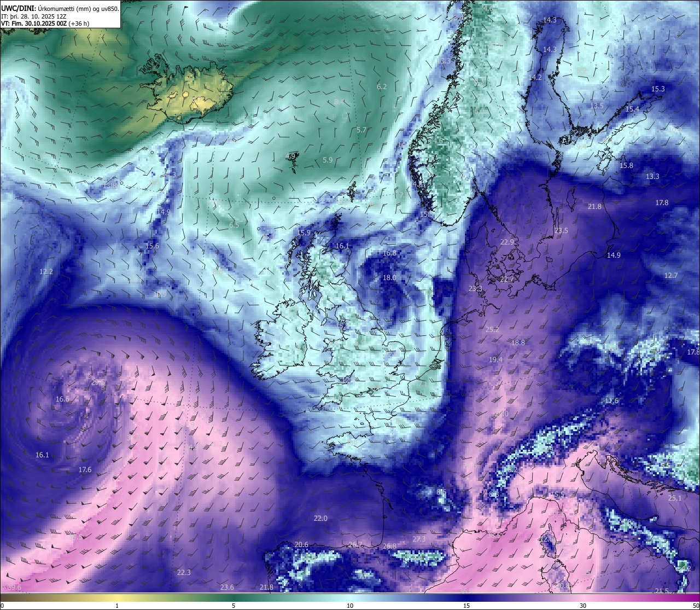The height and width of the screenshot is (610, 700).
Task: Select the 19.4 value label
Action: coord(495,359)
